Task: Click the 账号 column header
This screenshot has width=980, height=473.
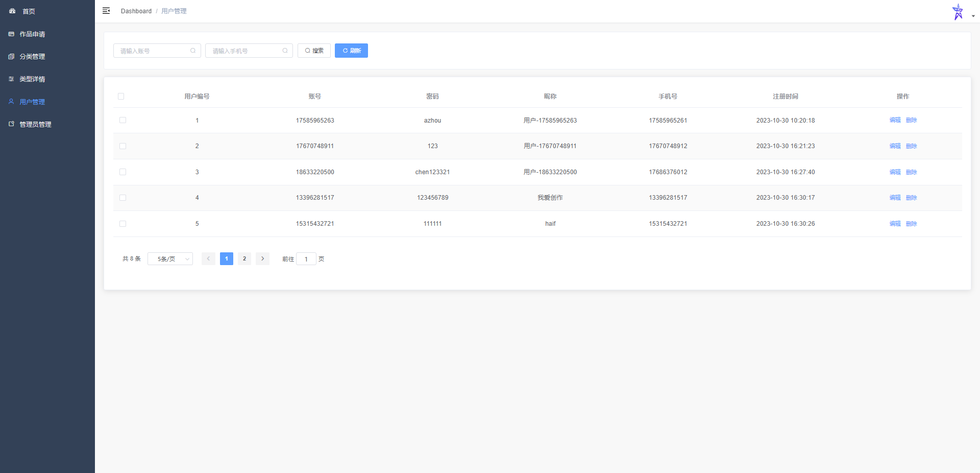Action: click(x=315, y=96)
